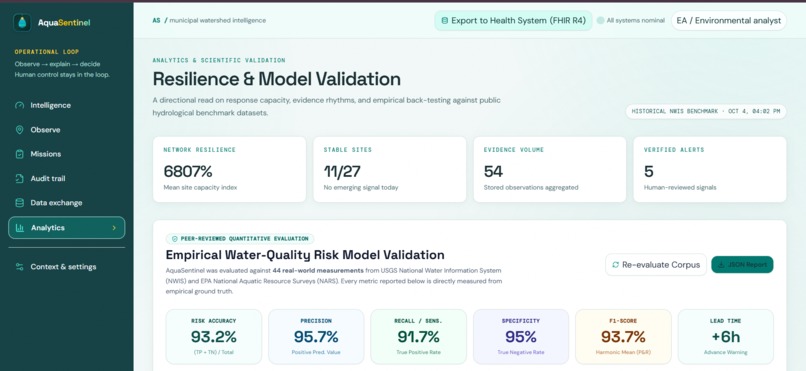Click the AS breadcrumb abbreviation
The width and height of the screenshot is (806, 371).
156,21
